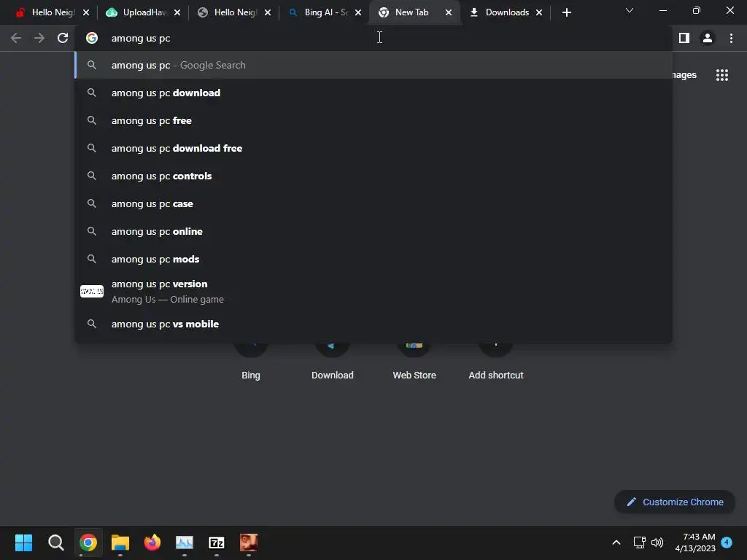This screenshot has height=560, width=747.
Task: Close the Bing AI tab
Action: point(358,12)
